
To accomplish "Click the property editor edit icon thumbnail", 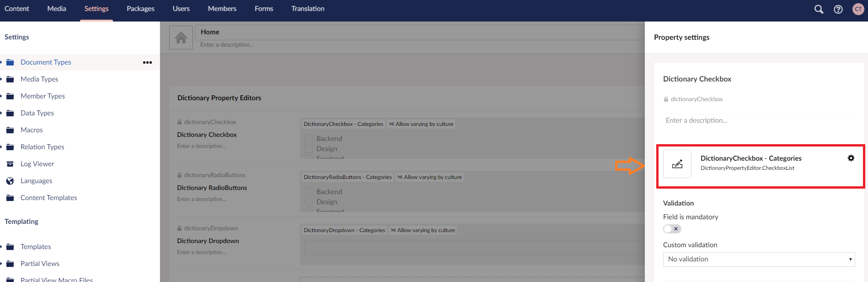I will point(677,164).
